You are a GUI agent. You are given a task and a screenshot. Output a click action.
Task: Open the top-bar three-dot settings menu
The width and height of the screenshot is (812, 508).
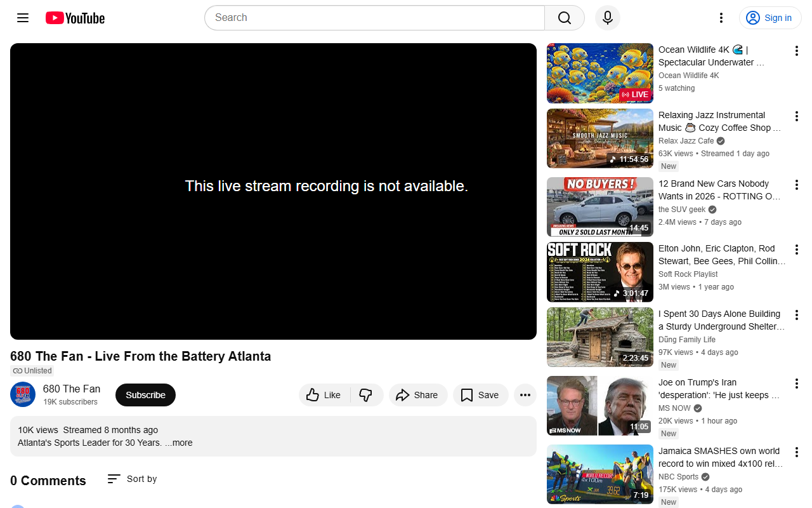[721, 18]
